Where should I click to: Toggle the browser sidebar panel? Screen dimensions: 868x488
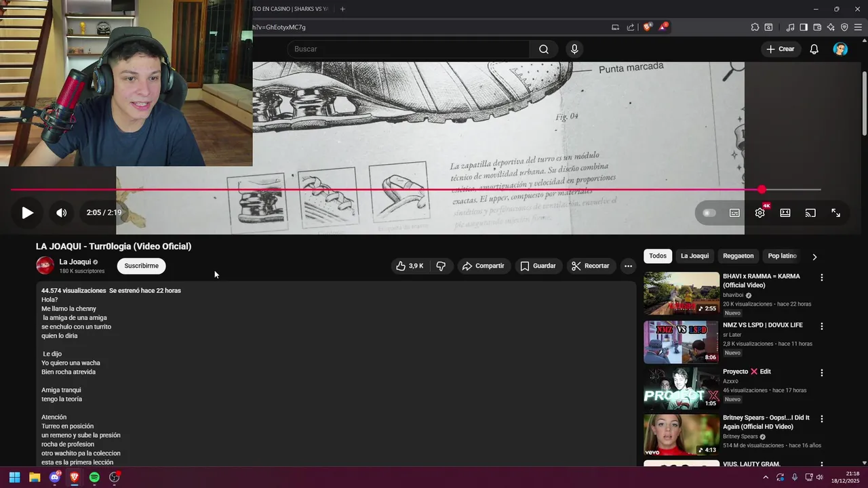[x=804, y=27]
